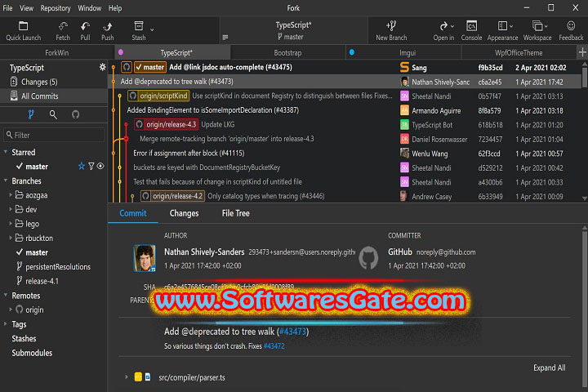
Task: Open the Stash dropdown arrow
Action: 152,29
